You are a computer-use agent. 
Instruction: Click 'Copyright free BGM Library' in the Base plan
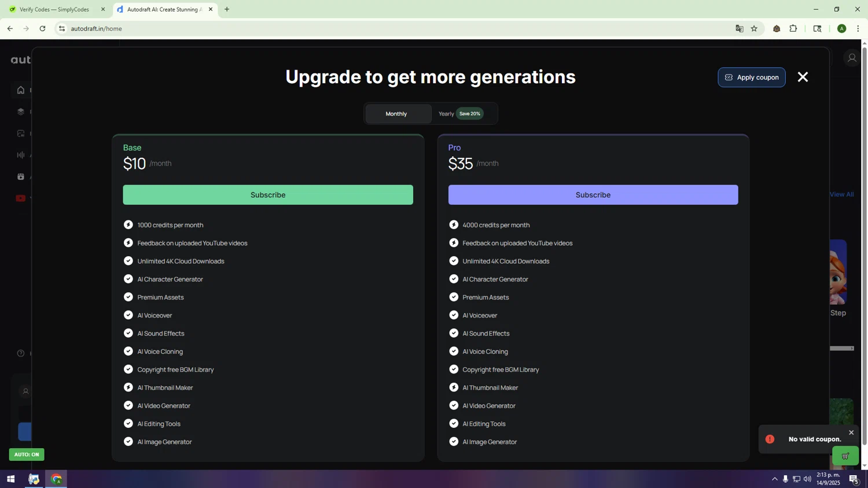[176, 370]
